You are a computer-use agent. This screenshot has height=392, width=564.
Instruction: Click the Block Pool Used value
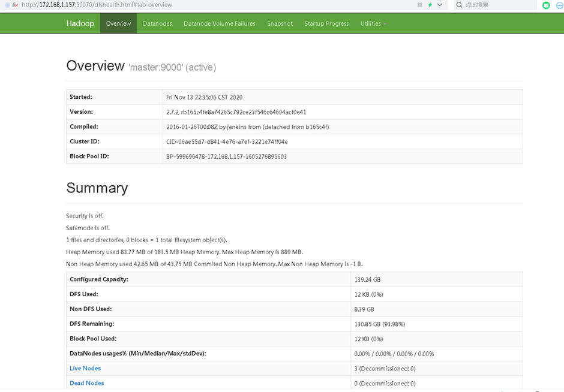pos(368,339)
